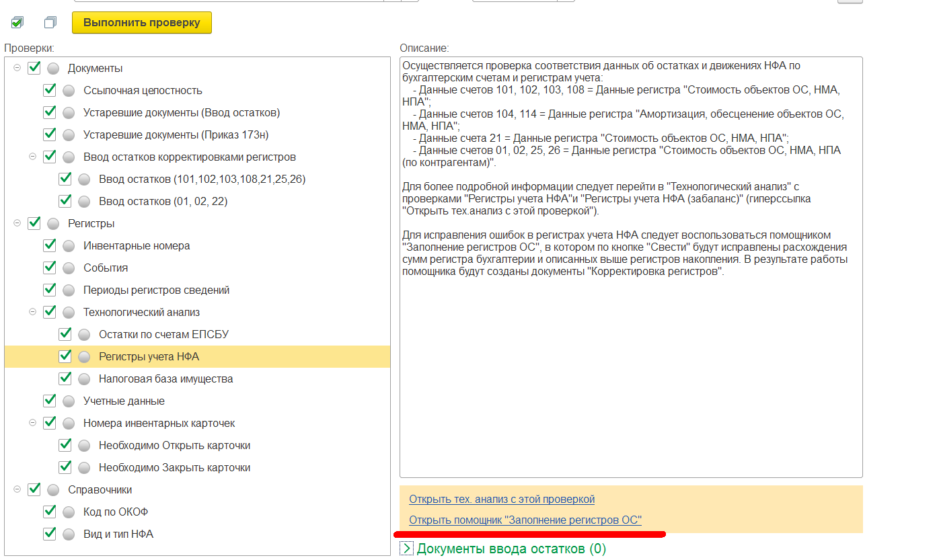Select the Код по ОКОФ row
This screenshot has width=937, height=560.
tap(197, 512)
